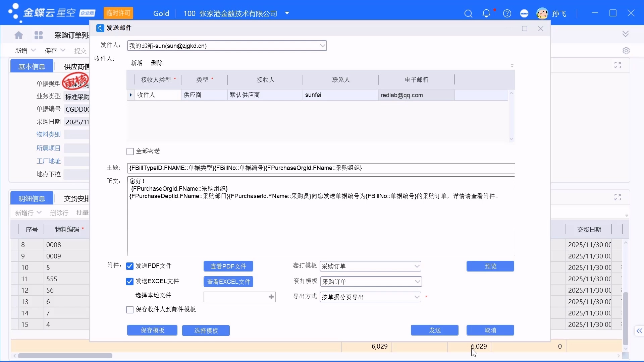Click the search icon in top bar
This screenshot has width=644, height=362.
(x=468, y=13)
